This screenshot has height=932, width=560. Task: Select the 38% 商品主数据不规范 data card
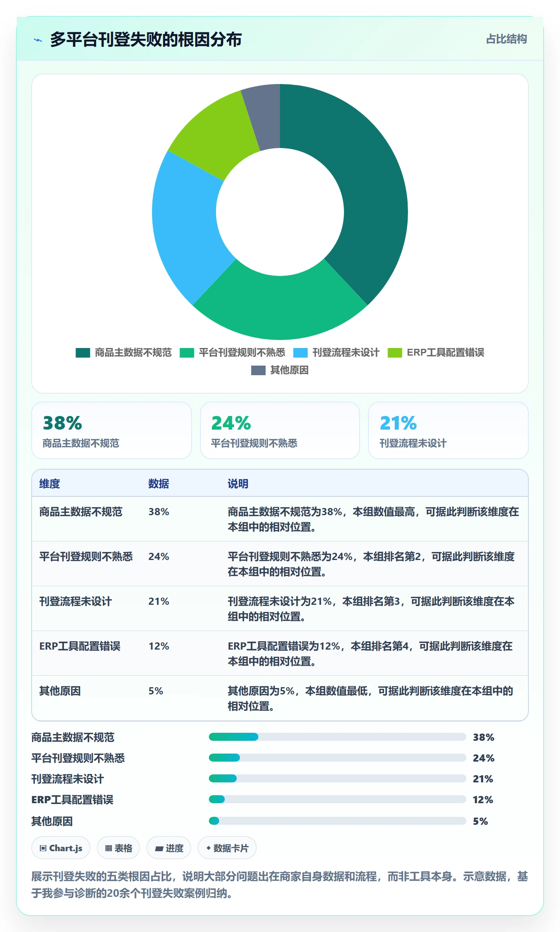coord(112,430)
